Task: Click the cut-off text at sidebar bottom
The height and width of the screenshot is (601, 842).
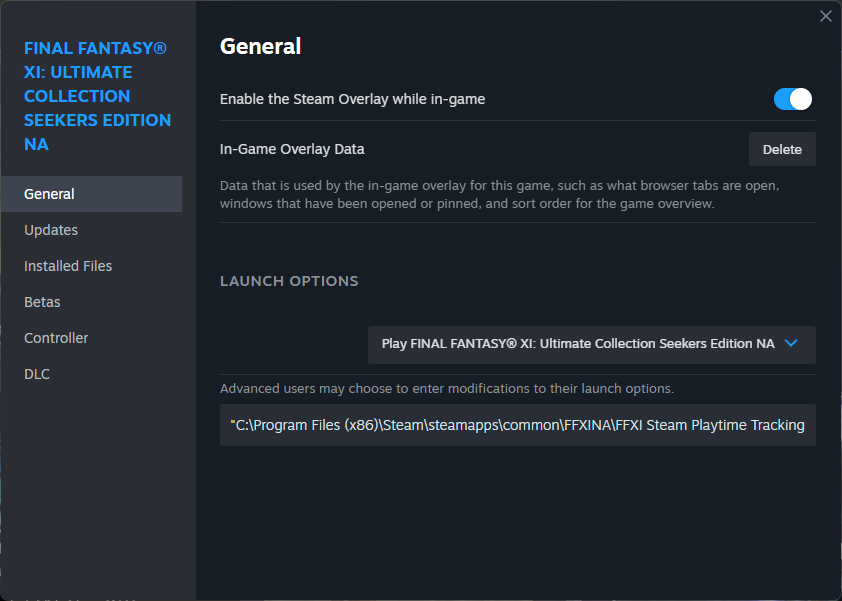Action: (80, 598)
